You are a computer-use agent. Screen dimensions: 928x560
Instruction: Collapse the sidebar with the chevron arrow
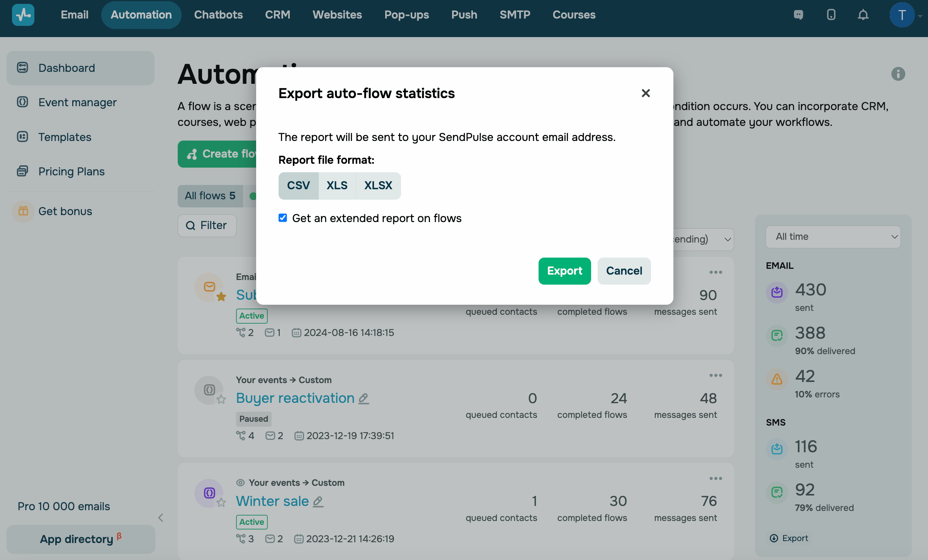coord(161,518)
